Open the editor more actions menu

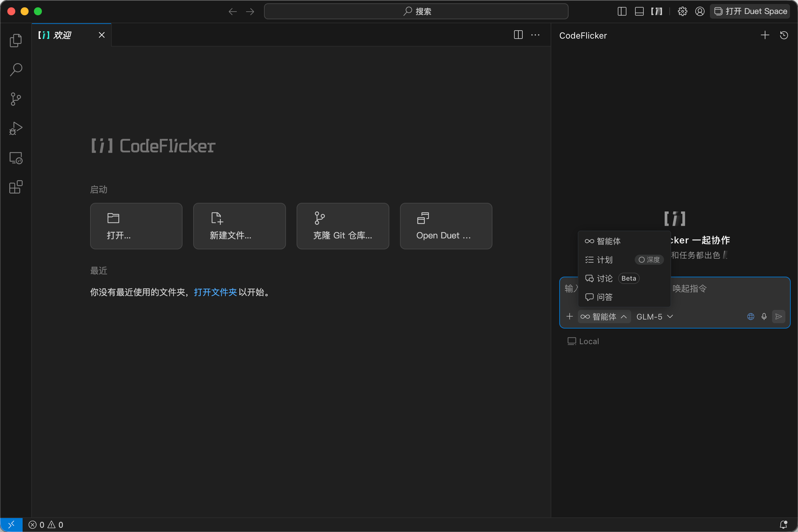pos(535,35)
